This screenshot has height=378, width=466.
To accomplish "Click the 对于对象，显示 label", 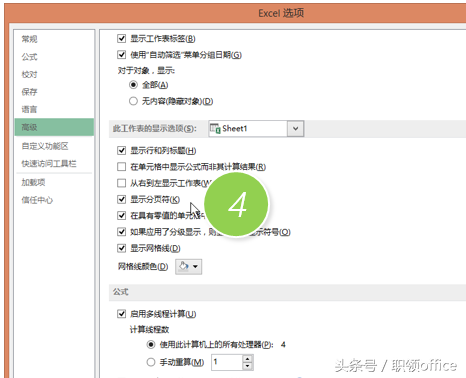I will pyautogui.click(x=146, y=71).
